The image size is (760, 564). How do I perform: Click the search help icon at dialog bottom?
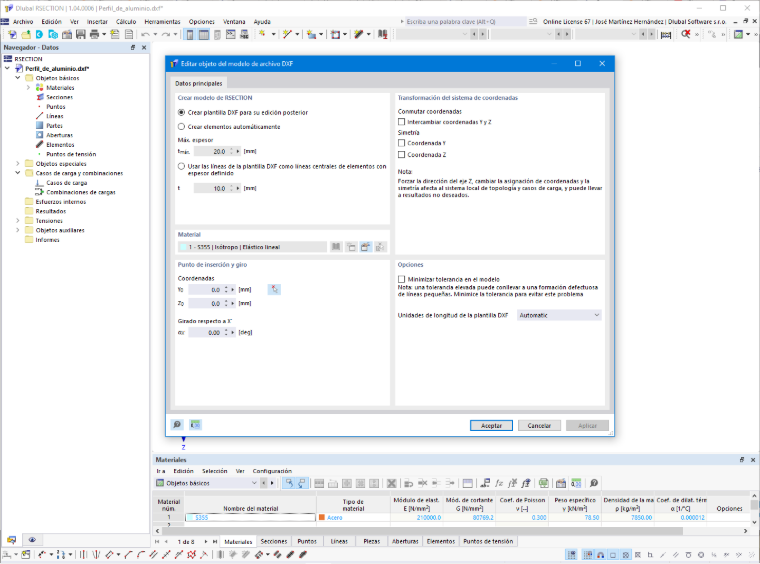pyautogui.click(x=177, y=424)
